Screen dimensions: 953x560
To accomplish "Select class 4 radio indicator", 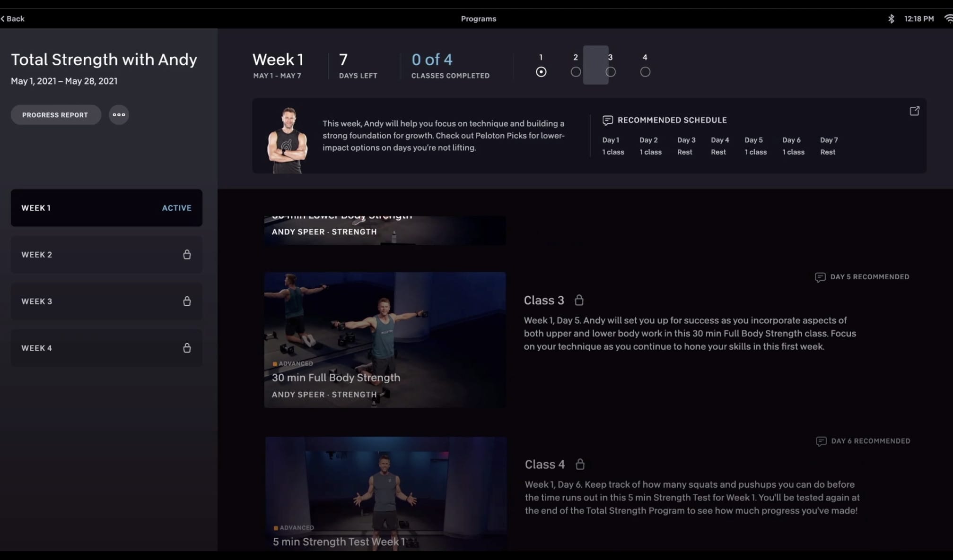I will coord(645,72).
